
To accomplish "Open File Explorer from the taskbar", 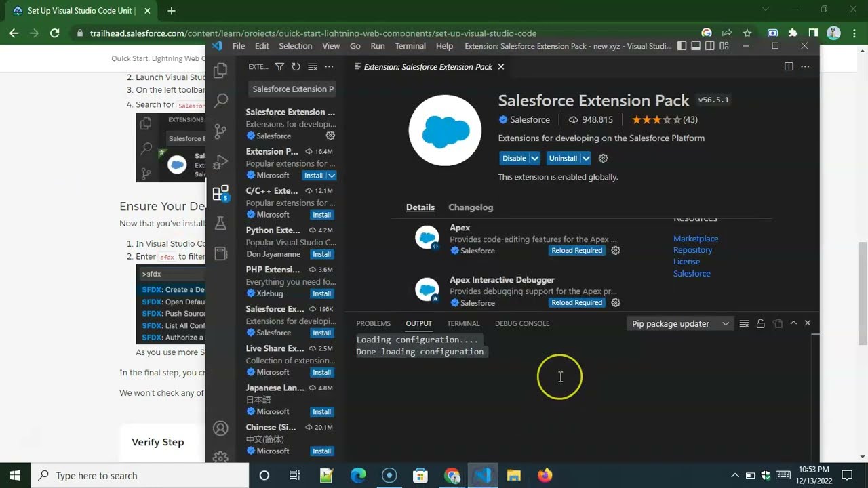I will click(513, 475).
